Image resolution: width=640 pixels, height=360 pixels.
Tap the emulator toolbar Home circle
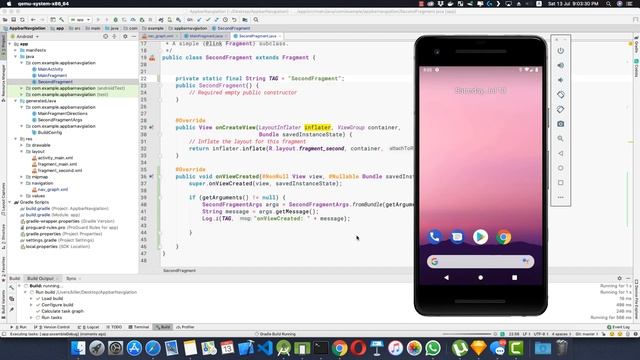(x=560, y=168)
